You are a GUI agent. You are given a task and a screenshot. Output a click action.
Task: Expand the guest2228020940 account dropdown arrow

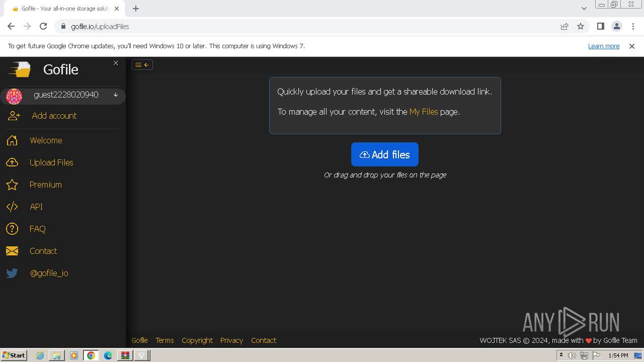coord(116,95)
